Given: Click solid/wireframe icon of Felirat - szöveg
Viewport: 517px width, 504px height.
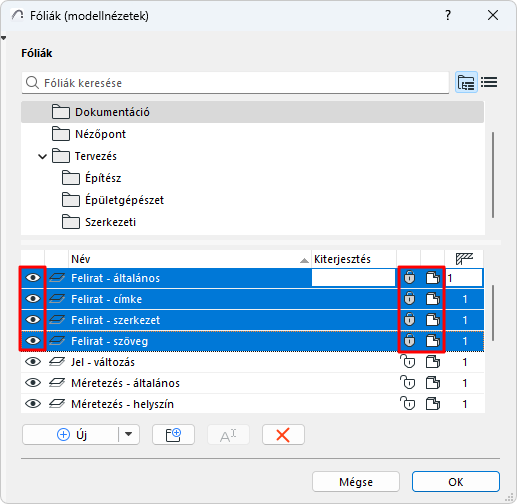Looking at the screenshot, I should pos(433,341).
